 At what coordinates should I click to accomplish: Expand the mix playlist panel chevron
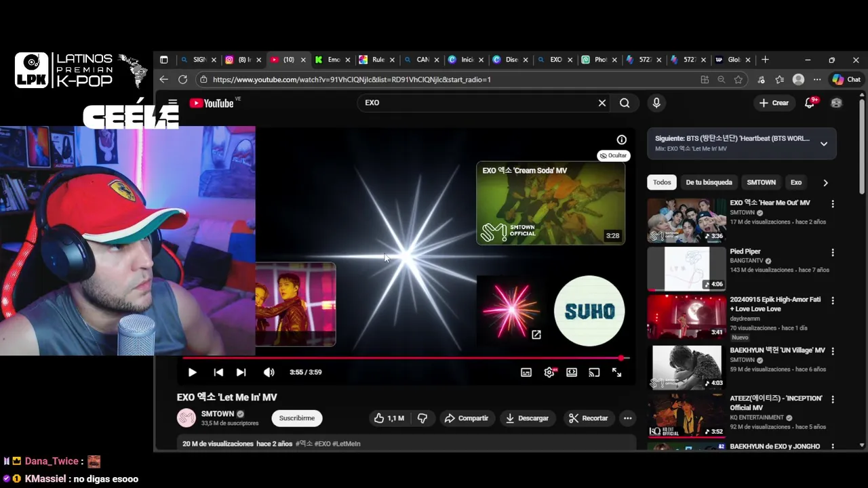(824, 144)
